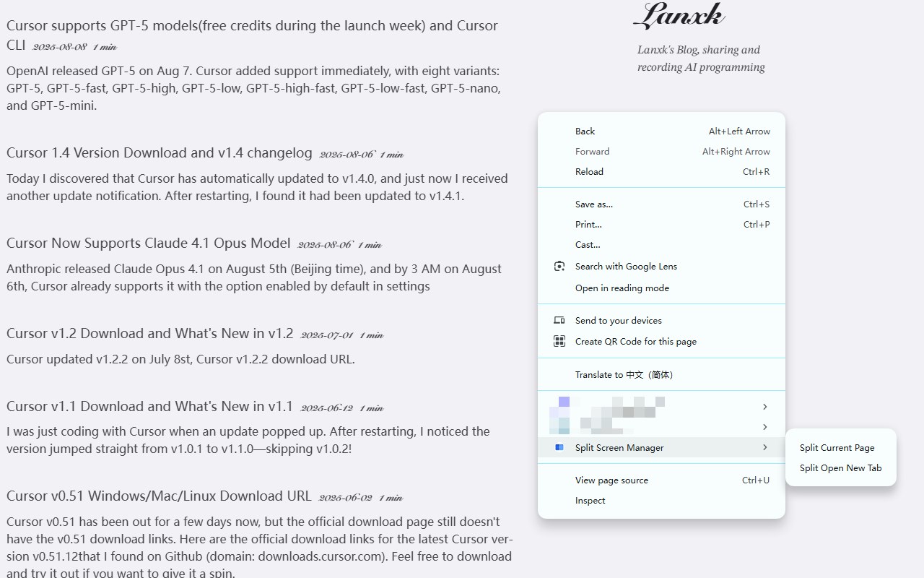This screenshot has width=924, height=578.
Task: Choose Inspect from the context menu
Action: pos(661,500)
